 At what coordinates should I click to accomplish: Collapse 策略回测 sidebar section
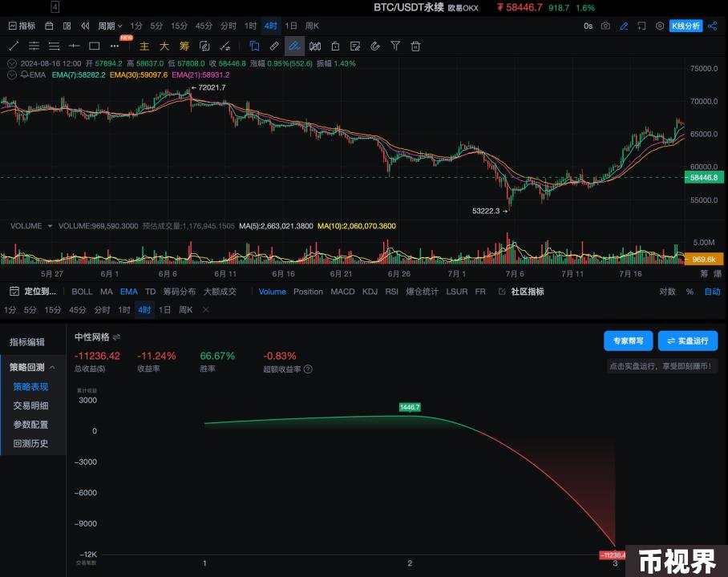pos(52,367)
